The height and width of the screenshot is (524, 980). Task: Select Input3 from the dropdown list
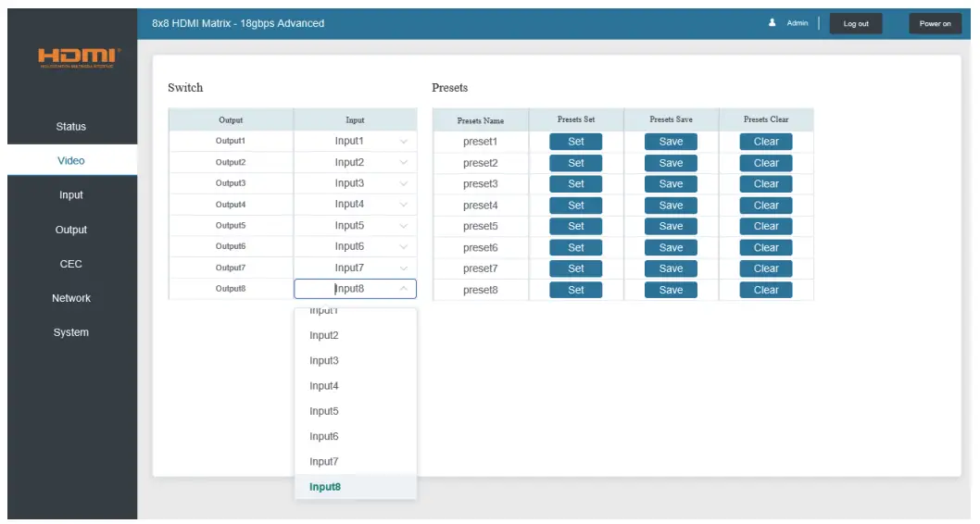[x=324, y=361]
